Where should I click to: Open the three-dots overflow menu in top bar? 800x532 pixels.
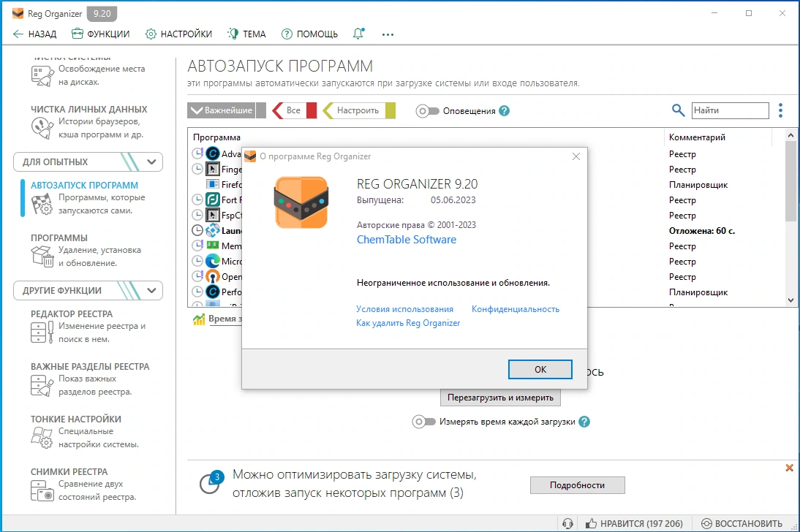[388, 34]
